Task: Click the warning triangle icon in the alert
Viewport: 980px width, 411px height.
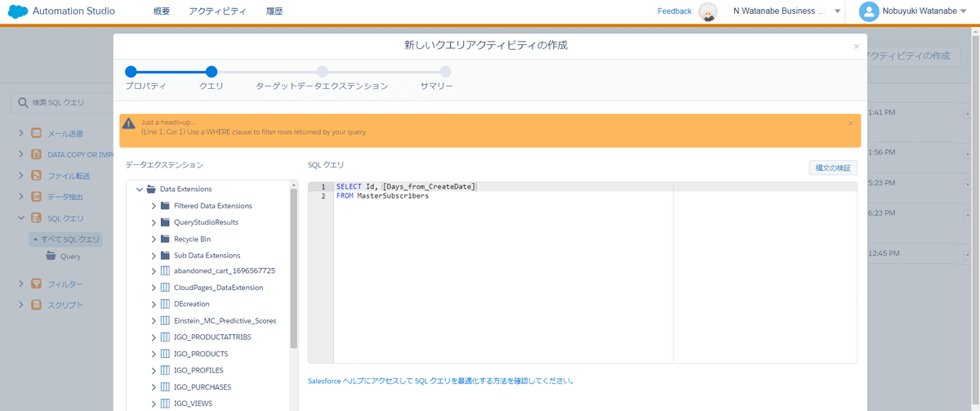Action: 129,124
